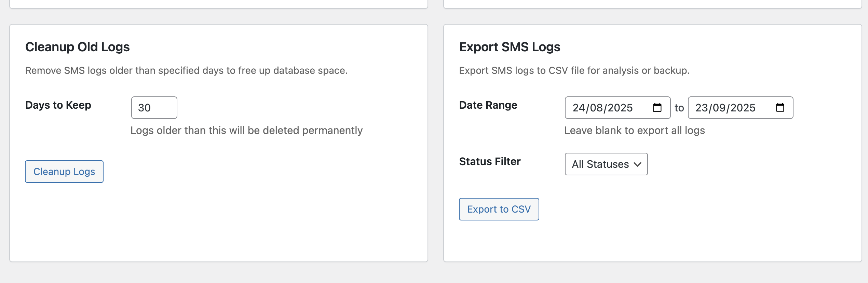
Task: Open the end date calendar picker icon
Action: 780,108
